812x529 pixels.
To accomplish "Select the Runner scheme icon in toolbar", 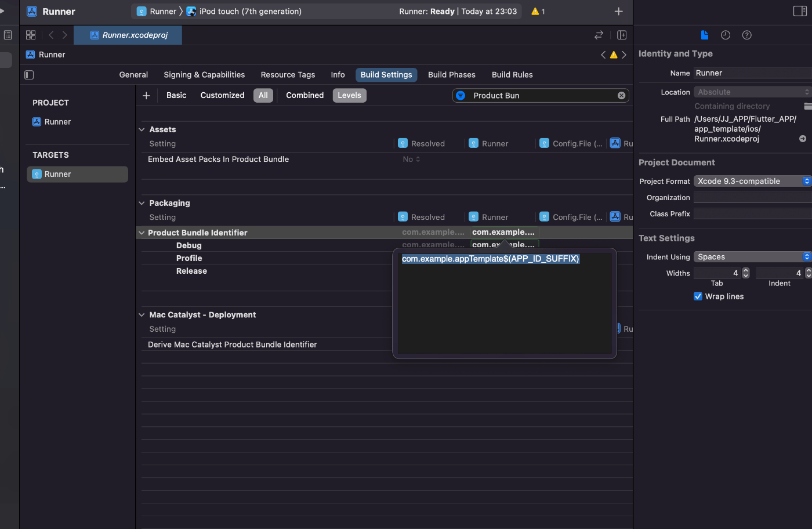I will pyautogui.click(x=142, y=11).
